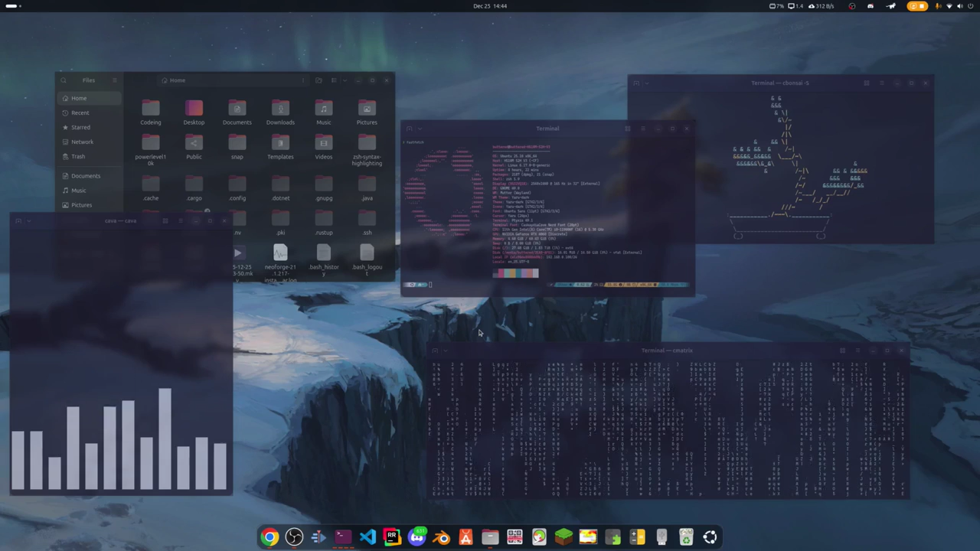Launch Google Chrome from the dock
The width and height of the screenshot is (980, 551).
[270, 536]
